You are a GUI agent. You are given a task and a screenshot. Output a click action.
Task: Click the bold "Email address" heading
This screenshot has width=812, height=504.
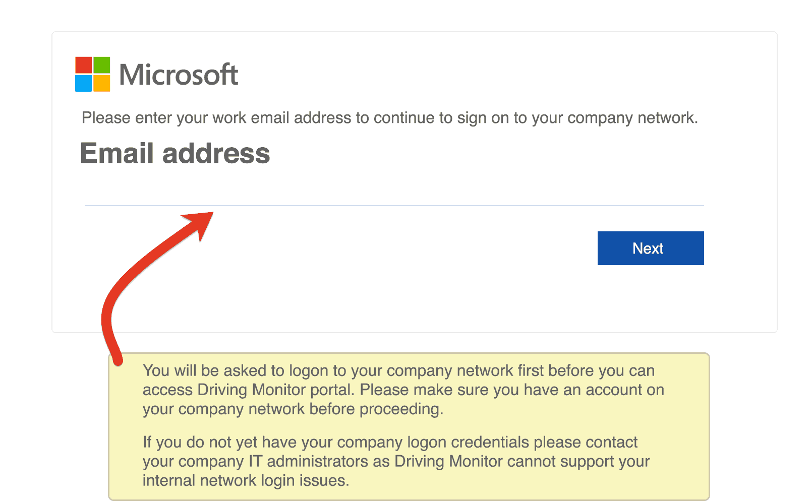pos(175,153)
